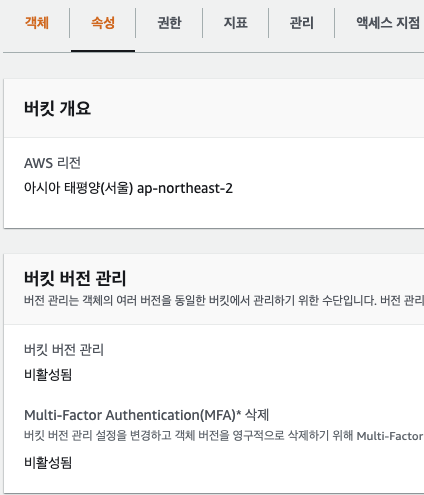Switch to the 액세스 지점 tab
This screenshot has width=424, height=495.
point(388,23)
